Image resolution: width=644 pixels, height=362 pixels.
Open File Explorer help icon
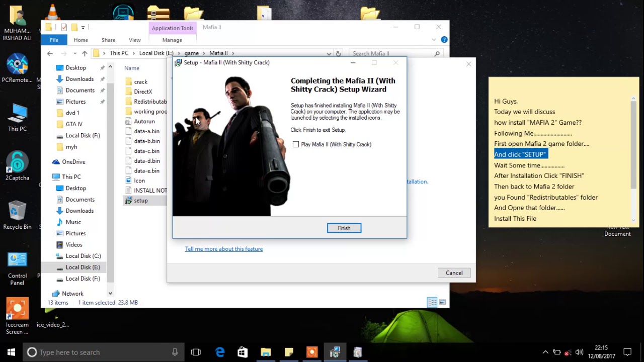coord(444,40)
